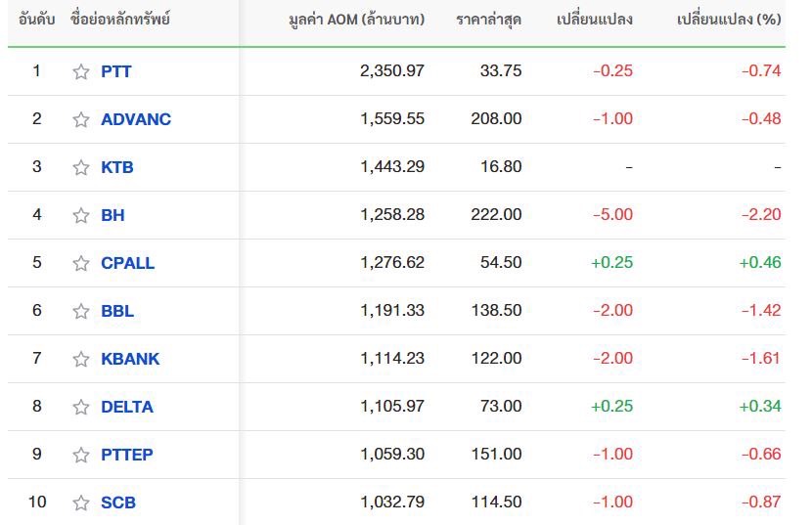This screenshot has width=812, height=525.
Task: Open the CPALL quote link
Action: point(127,263)
